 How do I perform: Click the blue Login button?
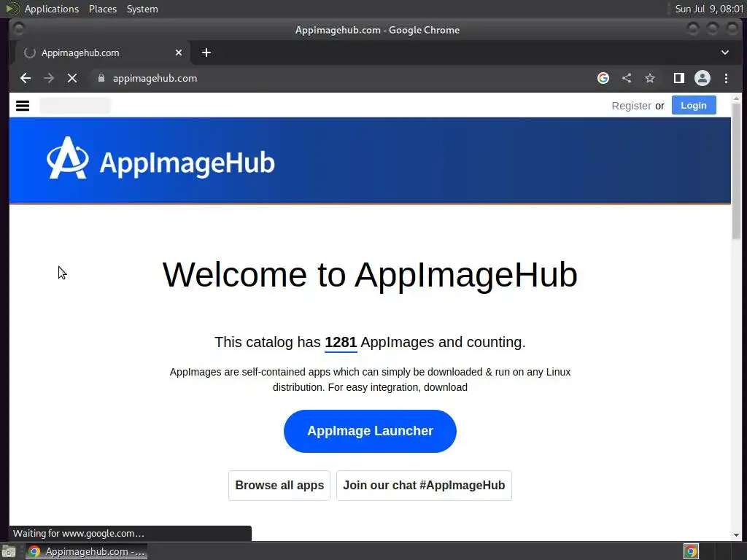(x=694, y=105)
